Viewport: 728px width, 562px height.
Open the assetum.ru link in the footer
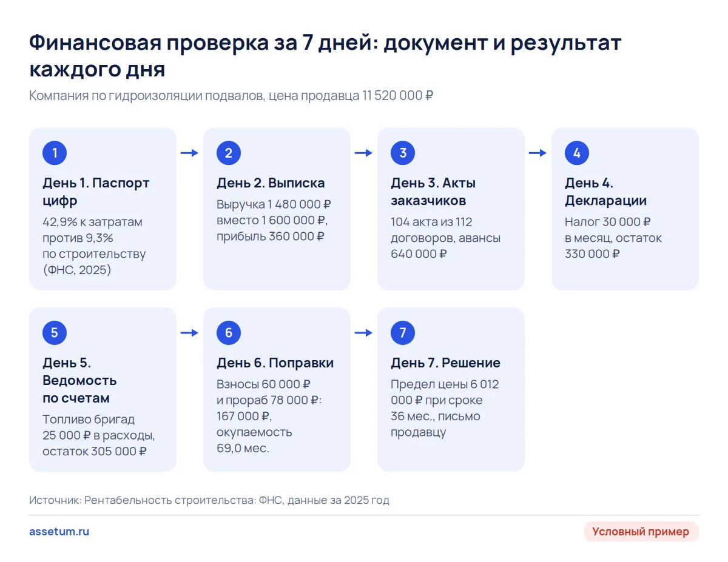tap(59, 532)
